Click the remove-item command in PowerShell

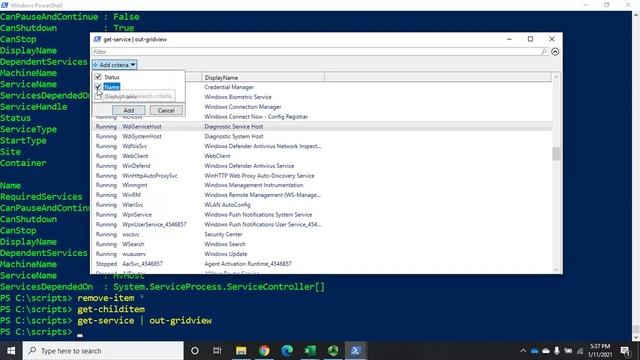click(x=106, y=298)
